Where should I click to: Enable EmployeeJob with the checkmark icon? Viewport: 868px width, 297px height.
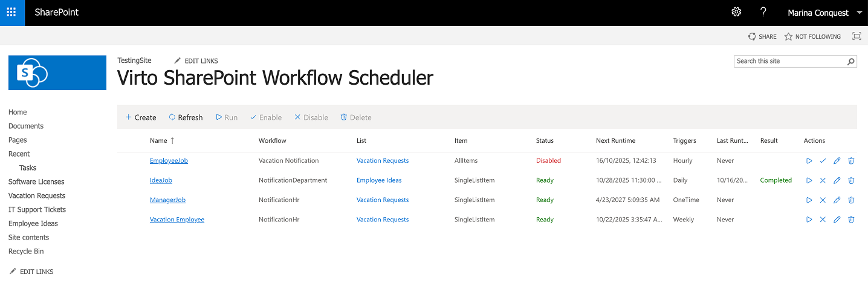click(x=823, y=161)
